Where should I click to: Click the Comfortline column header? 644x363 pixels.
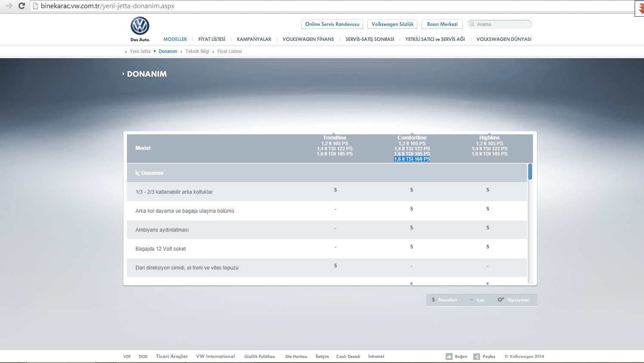coord(412,138)
